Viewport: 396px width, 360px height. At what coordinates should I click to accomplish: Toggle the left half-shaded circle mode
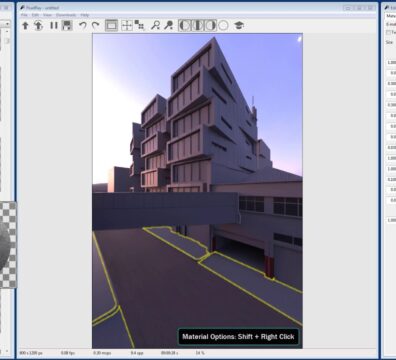[x=185, y=25]
